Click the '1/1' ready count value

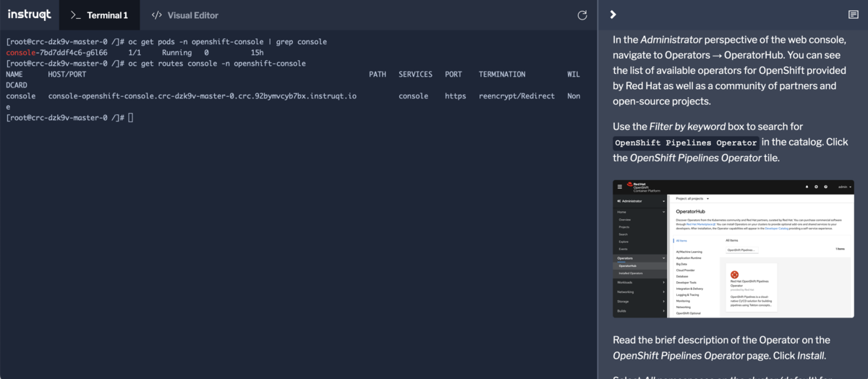pos(135,53)
